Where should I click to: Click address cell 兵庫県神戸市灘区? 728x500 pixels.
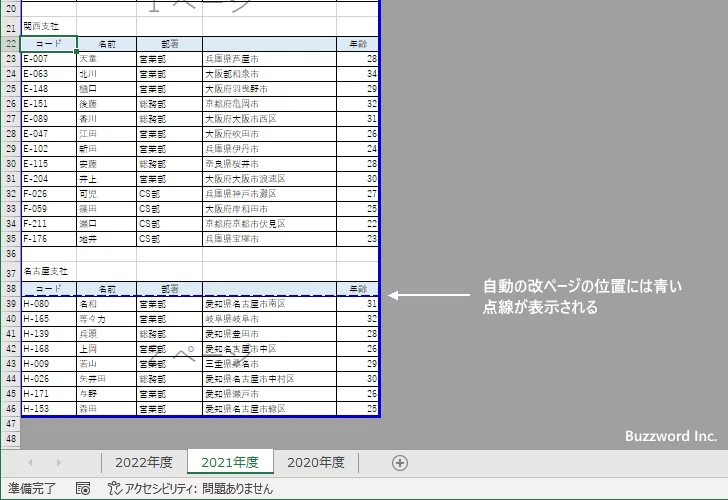[x=269, y=194]
